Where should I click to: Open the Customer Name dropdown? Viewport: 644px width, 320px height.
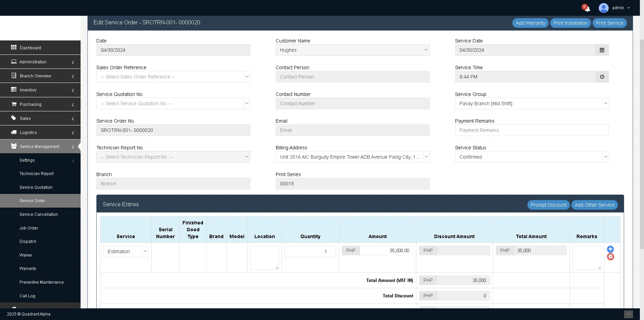point(352,50)
